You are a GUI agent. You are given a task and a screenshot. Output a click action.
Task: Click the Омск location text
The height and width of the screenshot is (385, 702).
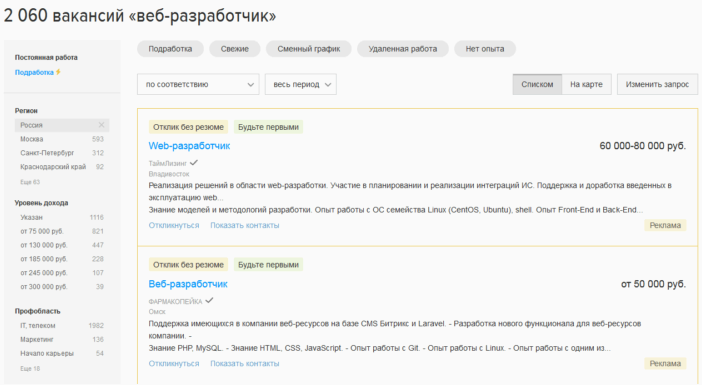[157, 312]
